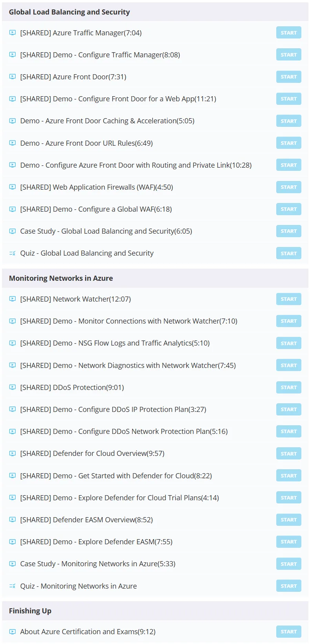The image size is (310, 644).
Task: Start the Quiz - Monitoring Networks in Azure
Action: click(289, 586)
